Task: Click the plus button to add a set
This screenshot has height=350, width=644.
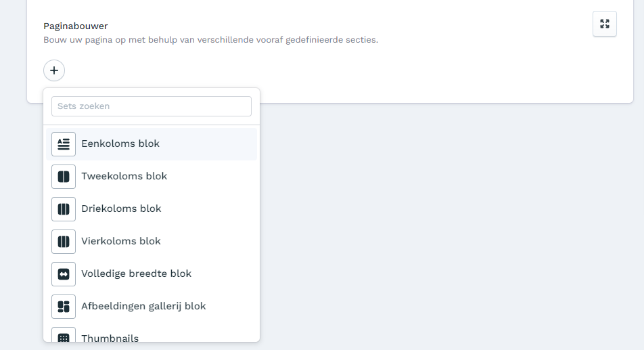Action: pyautogui.click(x=54, y=70)
